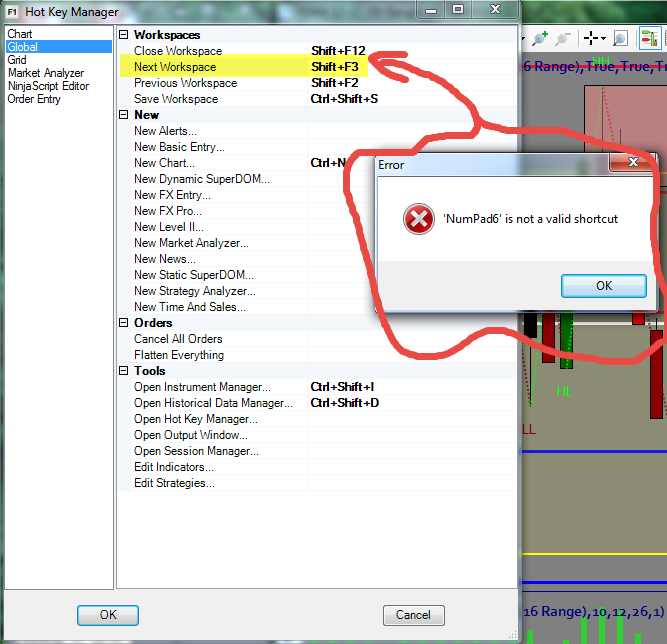This screenshot has width=667, height=644.
Task: Click the F1 Hot Key Manager window icon
Action: (x=12, y=11)
